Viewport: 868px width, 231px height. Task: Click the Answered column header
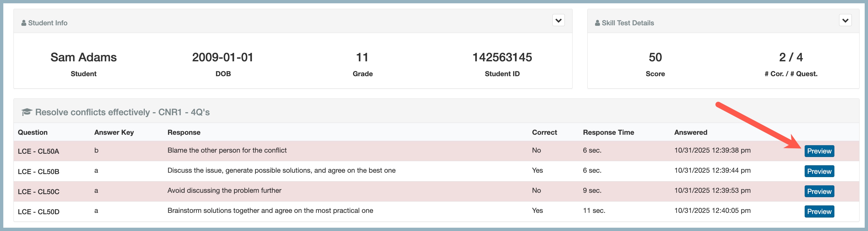(x=690, y=132)
